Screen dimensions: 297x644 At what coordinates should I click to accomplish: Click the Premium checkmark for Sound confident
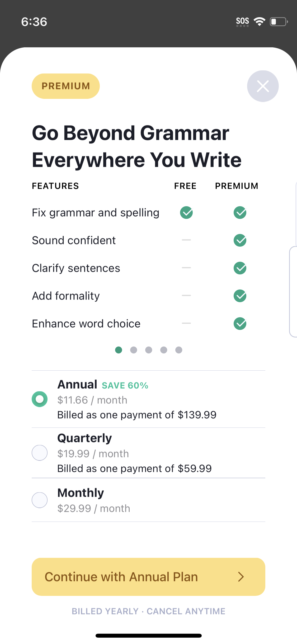(x=240, y=240)
